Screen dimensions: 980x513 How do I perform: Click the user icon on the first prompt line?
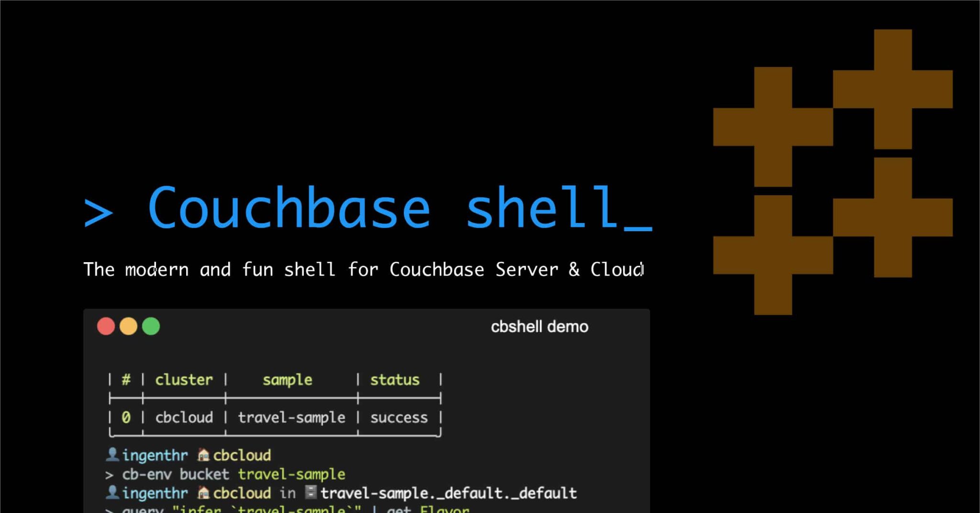tap(112, 454)
